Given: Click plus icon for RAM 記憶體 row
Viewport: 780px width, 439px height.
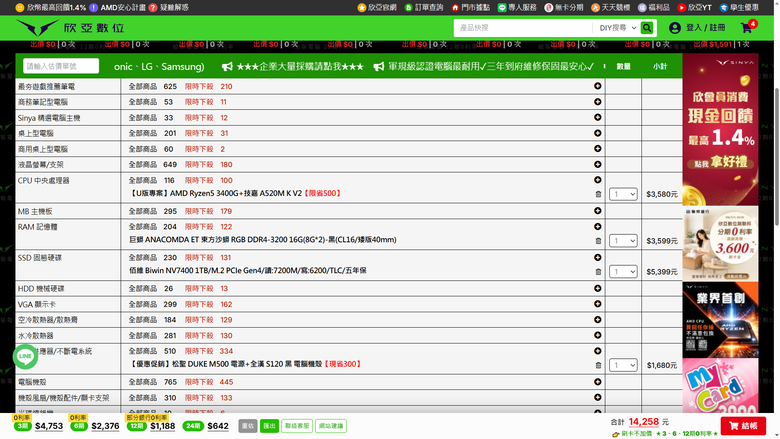Looking at the screenshot, I should (597, 226).
